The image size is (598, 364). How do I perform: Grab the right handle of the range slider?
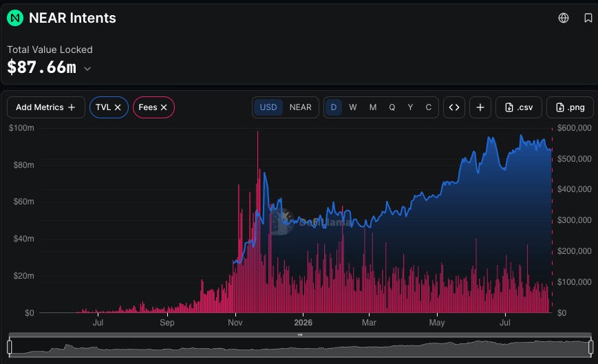click(x=590, y=347)
